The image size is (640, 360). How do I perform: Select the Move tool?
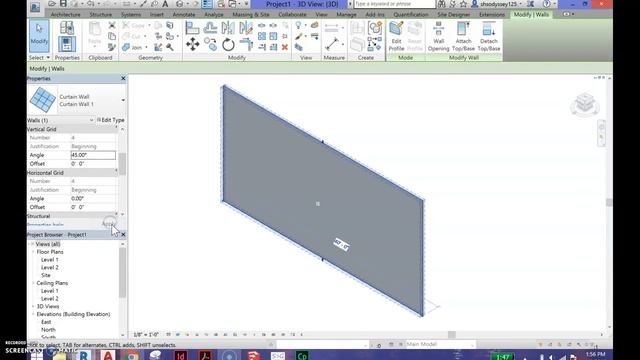pyautogui.click(x=193, y=44)
